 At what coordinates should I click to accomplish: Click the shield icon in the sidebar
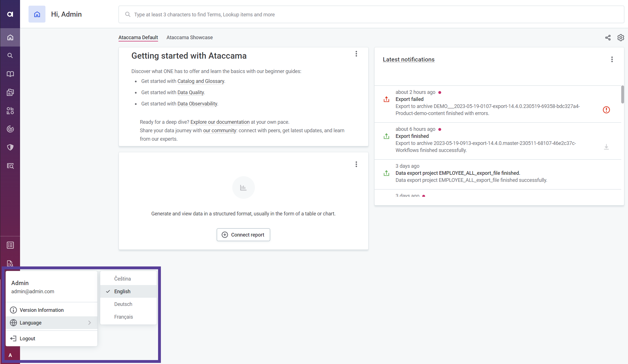(10, 147)
